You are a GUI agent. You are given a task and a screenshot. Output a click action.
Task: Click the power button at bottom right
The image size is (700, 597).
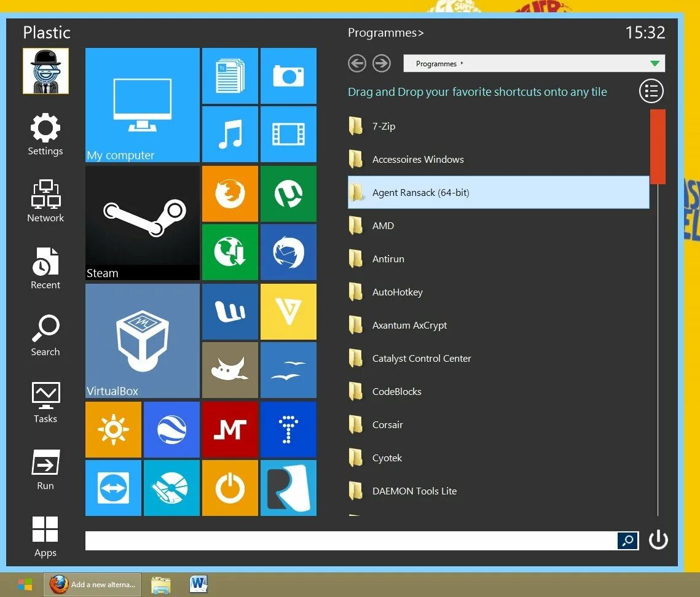[658, 540]
